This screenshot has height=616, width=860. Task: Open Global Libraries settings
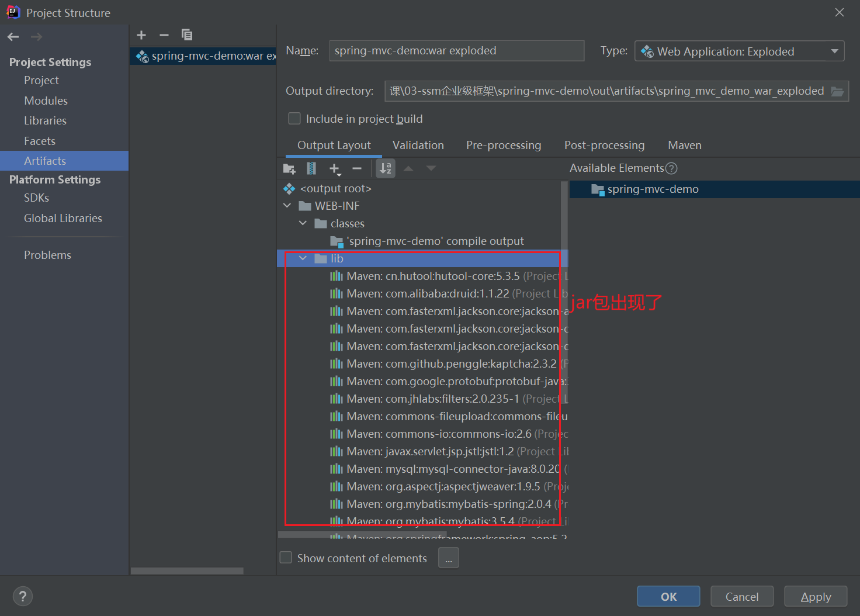[x=63, y=218]
